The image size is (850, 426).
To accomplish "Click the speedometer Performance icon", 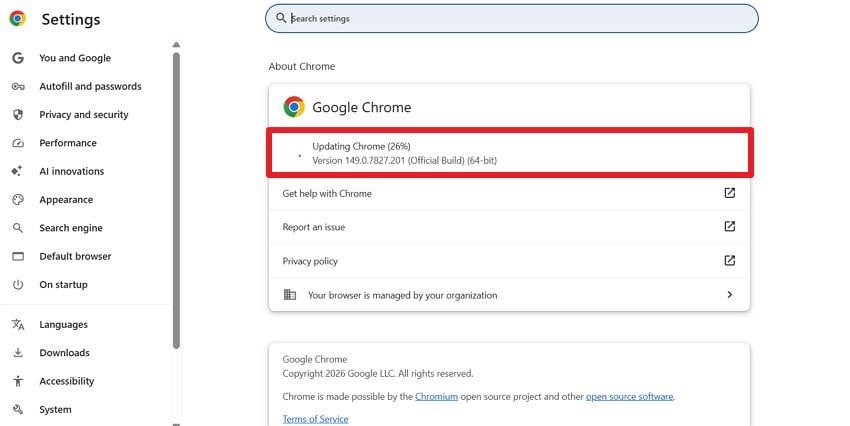I will (18, 143).
